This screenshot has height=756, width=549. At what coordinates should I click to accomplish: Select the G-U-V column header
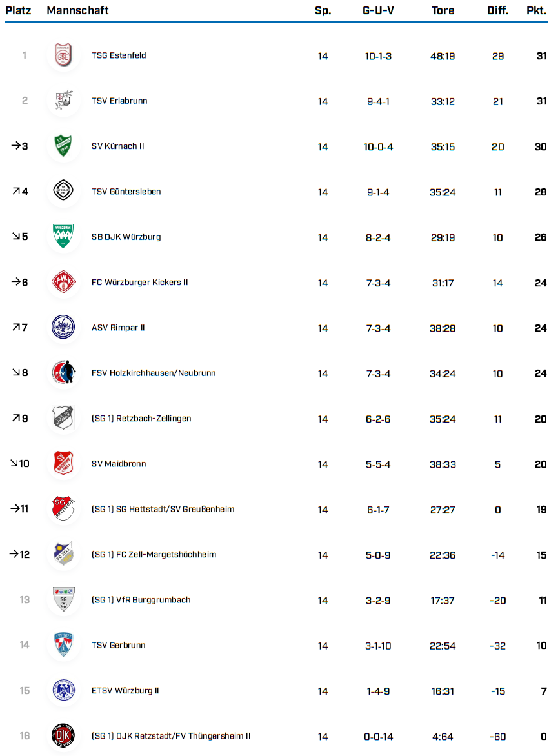[378, 10]
